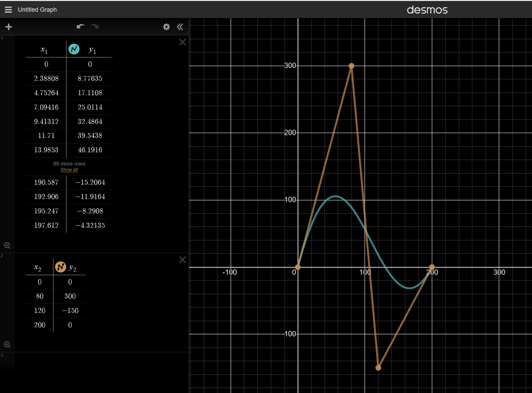Click the desmos logo
Viewport: 532px width, 393px height.
pos(427,10)
